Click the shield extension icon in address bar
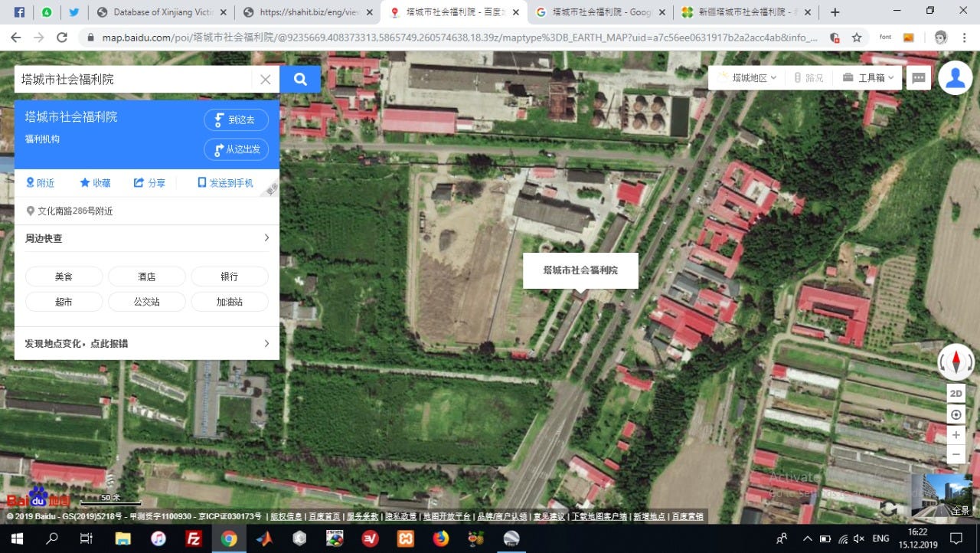980x553 pixels. pyautogui.click(x=835, y=38)
